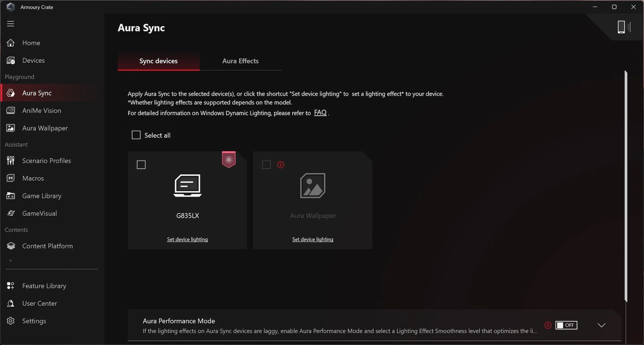The image size is (644, 345).
Task: Check the G835LX device checkbox
Action: [x=141, y=165]
